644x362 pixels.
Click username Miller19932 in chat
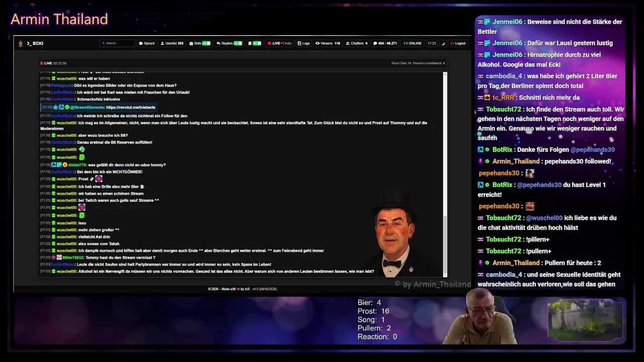click(x=73, y=257)
